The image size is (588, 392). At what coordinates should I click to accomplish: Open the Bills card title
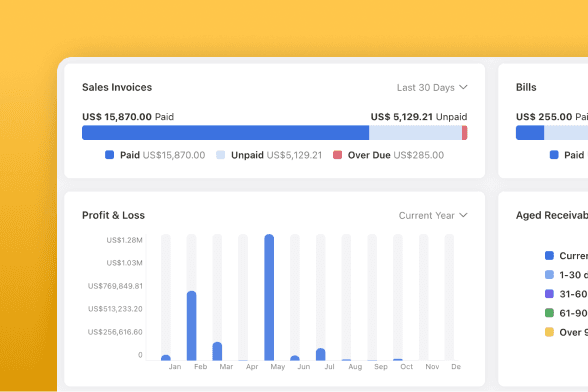coord(526,87)
